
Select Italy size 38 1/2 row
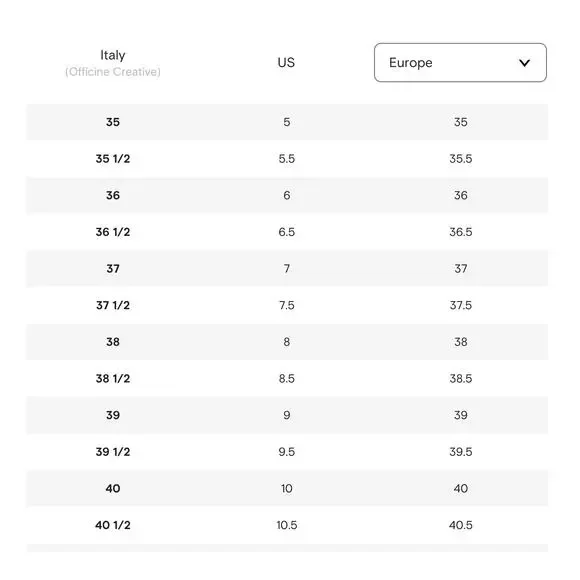[287, 378]
